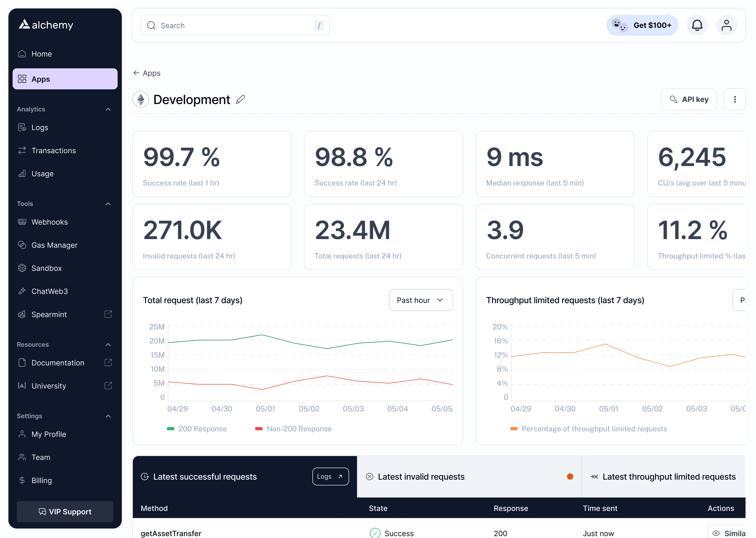This screenshot has width=756, height=538.
Task: Click the Get $100+ referral button
Action: tap(642, 25)
